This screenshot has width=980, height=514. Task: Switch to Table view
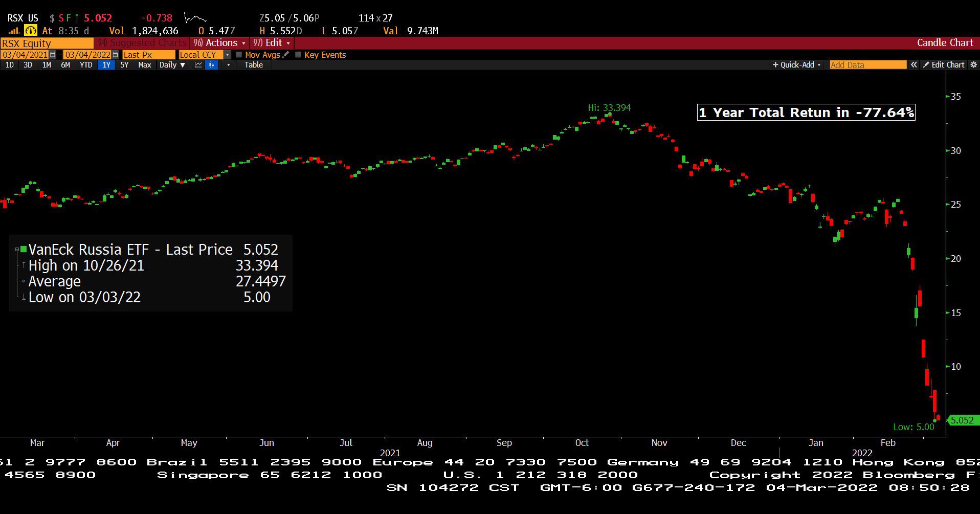(x=254, y=65)
